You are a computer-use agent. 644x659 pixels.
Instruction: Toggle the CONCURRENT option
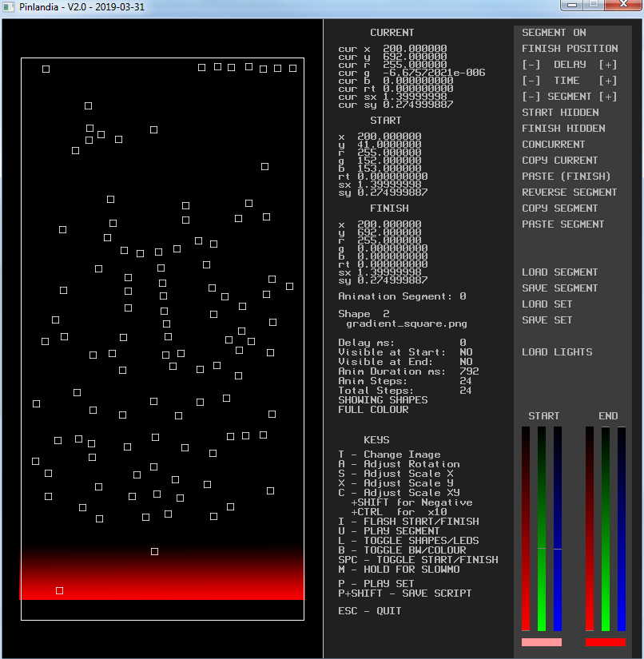pyautogui.click(x=554, y=145)
